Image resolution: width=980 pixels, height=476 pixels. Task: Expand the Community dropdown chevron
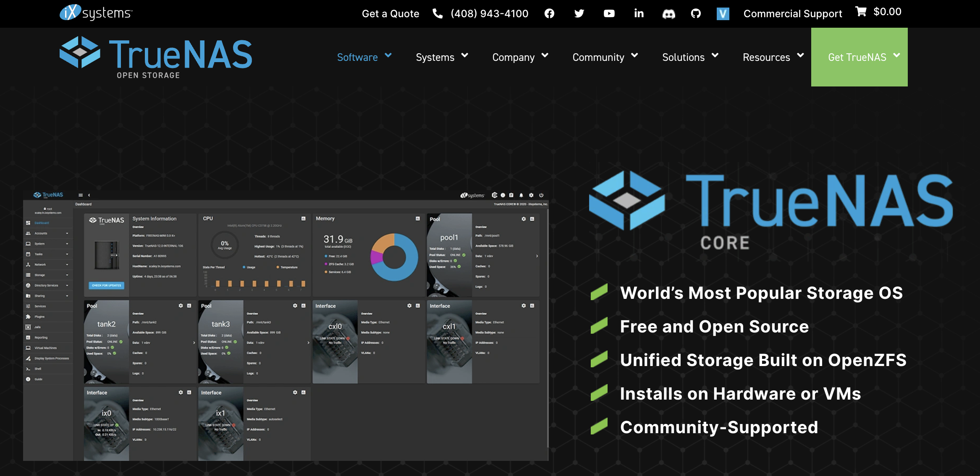click(634, 55)
